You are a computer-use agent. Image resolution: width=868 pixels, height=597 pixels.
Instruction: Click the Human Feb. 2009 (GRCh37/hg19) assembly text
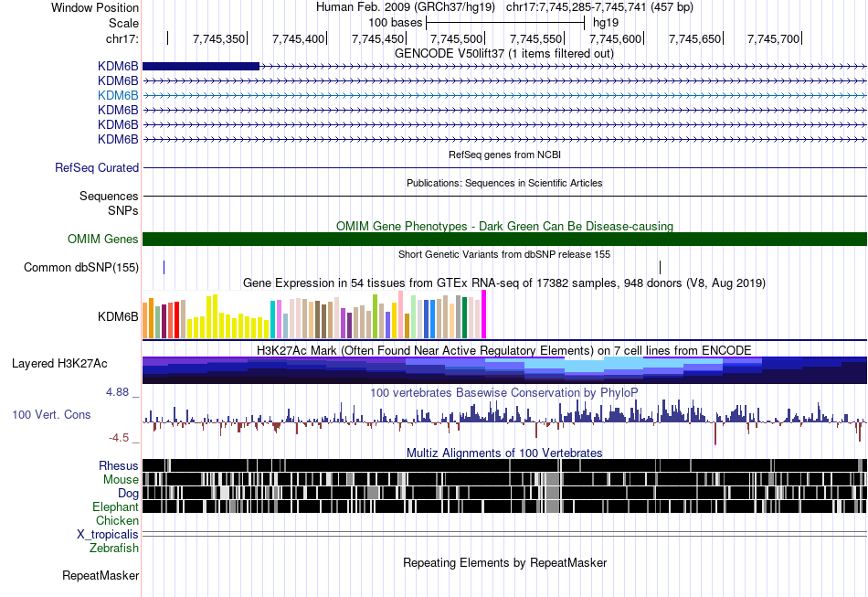tap(406, 7)
